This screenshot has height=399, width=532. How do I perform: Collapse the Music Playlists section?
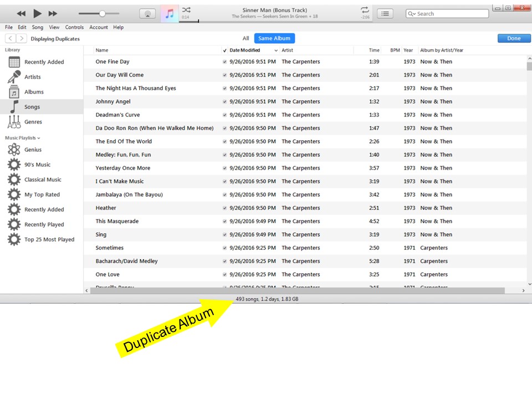click(x=39, y=138)
